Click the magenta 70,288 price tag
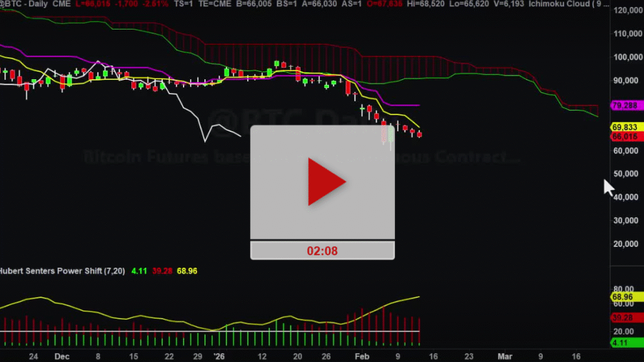644x362 pixels. tap(624, 105)
